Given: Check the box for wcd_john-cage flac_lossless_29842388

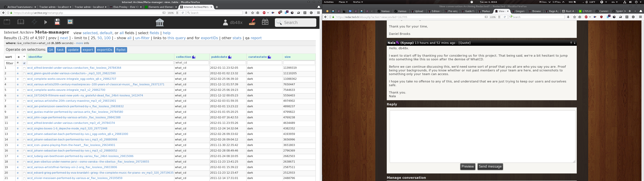Looking at the screenshot, I should [x=24, y=118].
